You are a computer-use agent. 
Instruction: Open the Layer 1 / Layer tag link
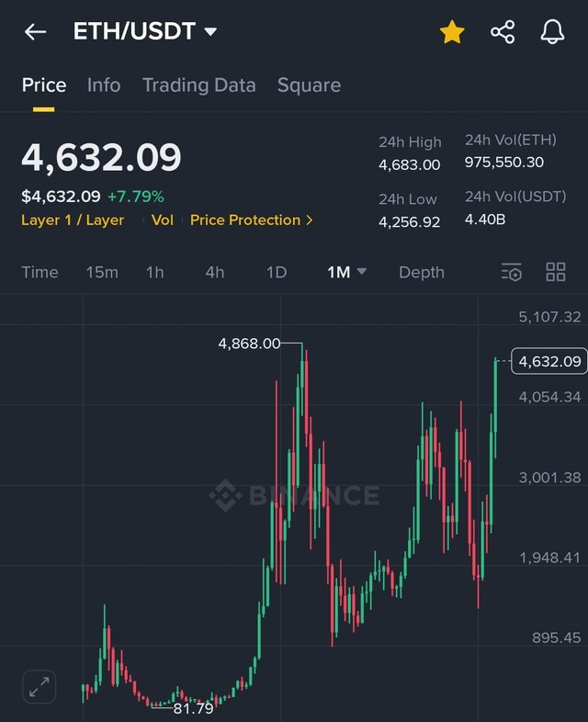(x=73, y=220)
